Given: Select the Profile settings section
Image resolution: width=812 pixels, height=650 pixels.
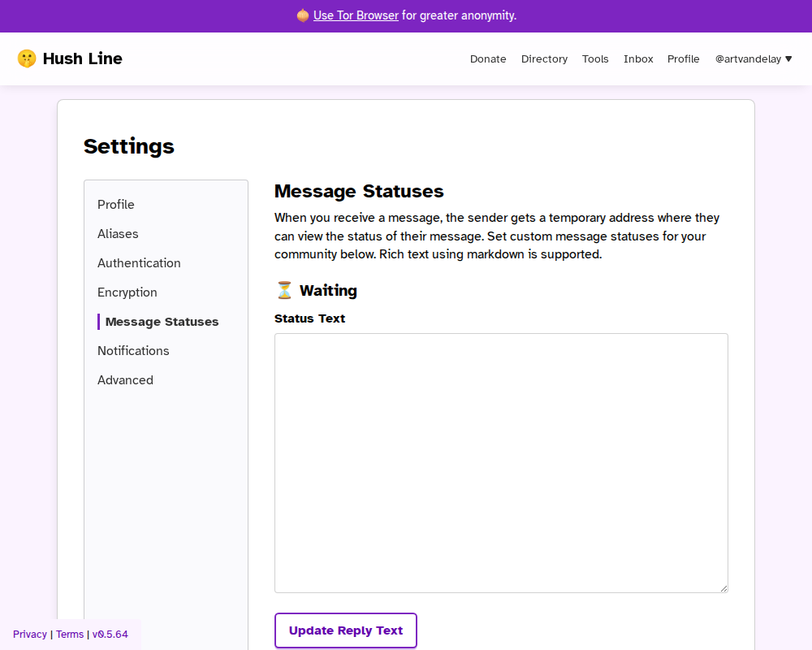Looking at the screenshot, I should point(116,205).
